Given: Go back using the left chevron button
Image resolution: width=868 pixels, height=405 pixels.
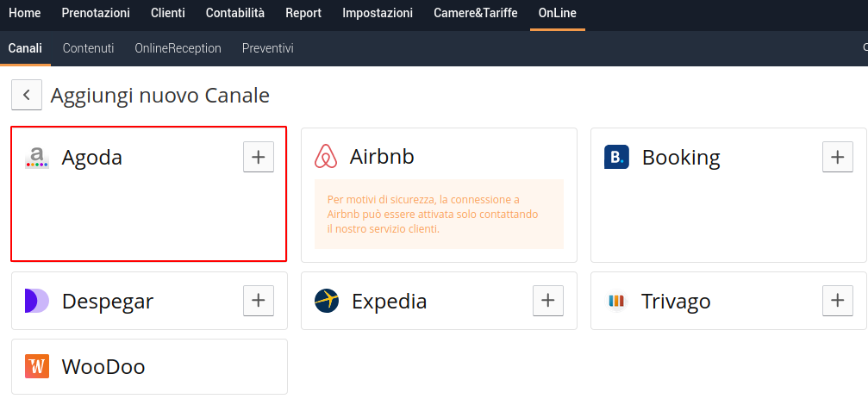Looking at the screenshot, I should (x=27, y=95).
